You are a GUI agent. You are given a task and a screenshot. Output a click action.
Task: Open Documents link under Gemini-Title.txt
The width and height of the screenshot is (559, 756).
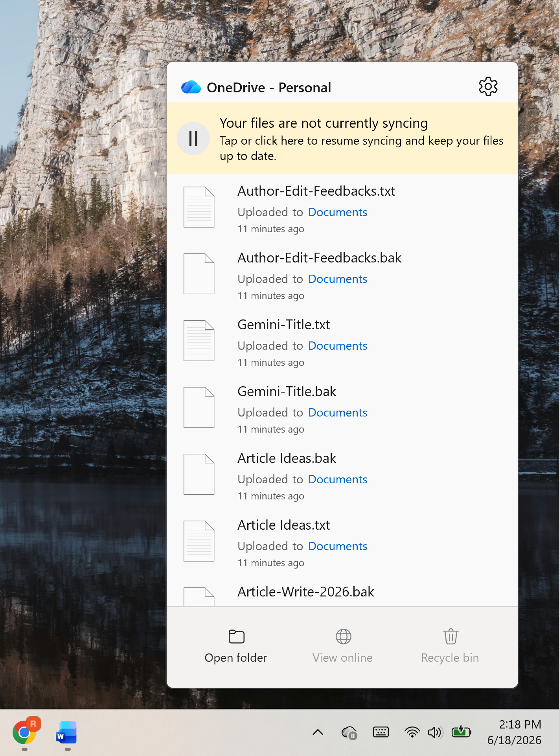338,346
